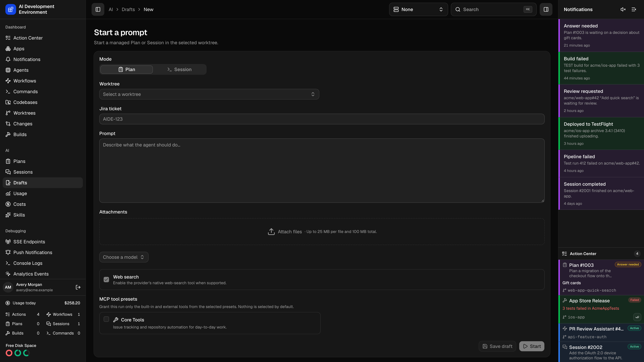This screenshot has width=644, height=362.
Task: Open Analytics Events page
Action: [x=43, y=274]
